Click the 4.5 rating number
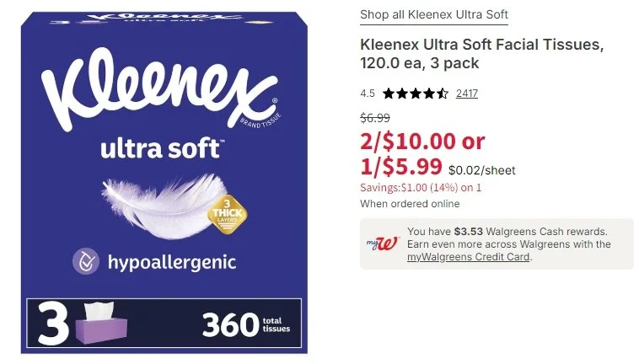The height and width of the screenshot is (364, 639). pos(368,94)
